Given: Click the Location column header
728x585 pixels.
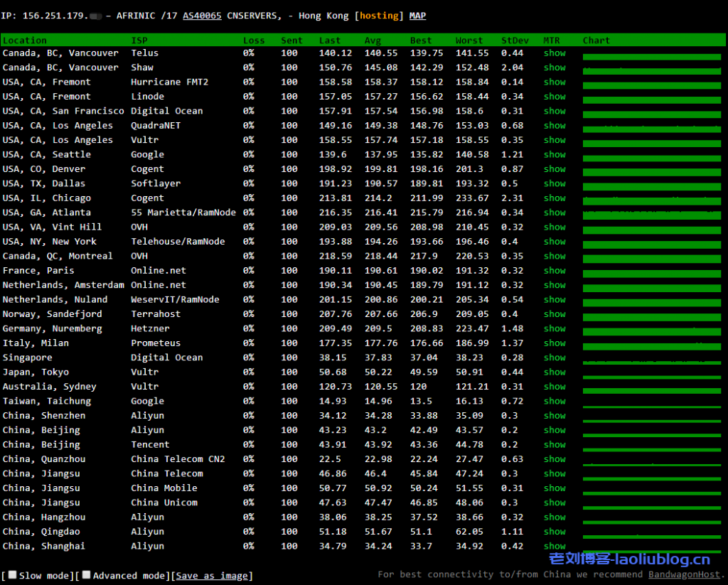Looking at the screenshot, I should click(x=25, y=41).
